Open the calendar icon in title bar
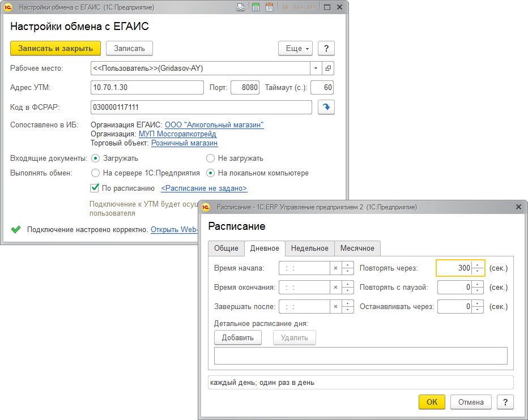 (270, 7)
